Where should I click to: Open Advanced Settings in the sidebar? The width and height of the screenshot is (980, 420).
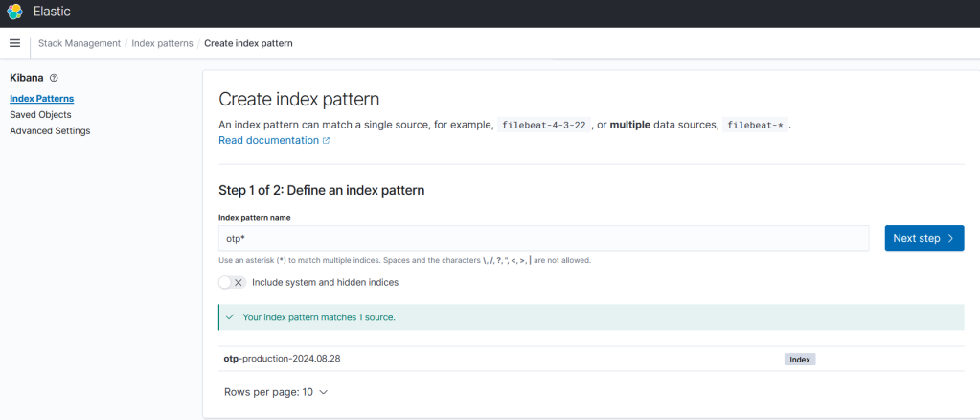coord(50,130)
